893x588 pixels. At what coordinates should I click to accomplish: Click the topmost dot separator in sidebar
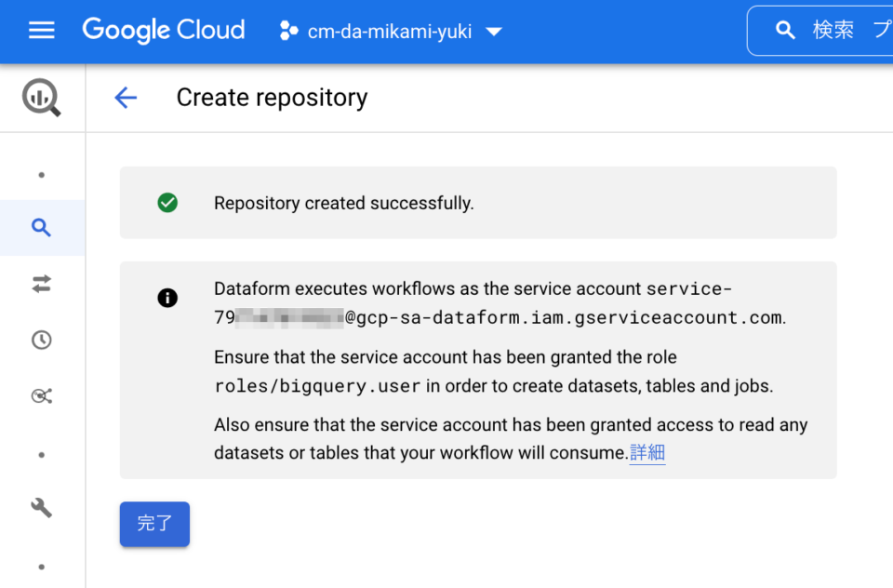pyautogui.click(x=42, y=175)
